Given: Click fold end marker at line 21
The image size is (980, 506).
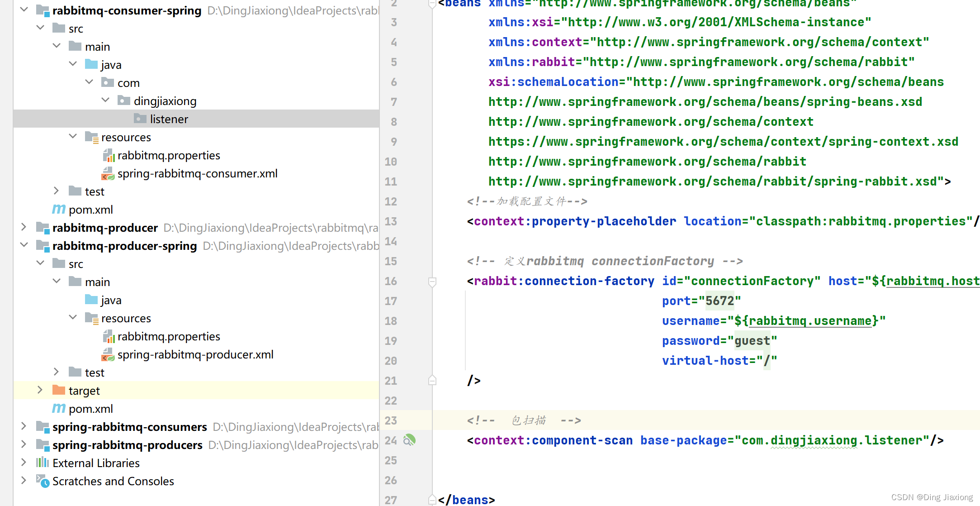Looking at the screenshot, I should (432, 380).
